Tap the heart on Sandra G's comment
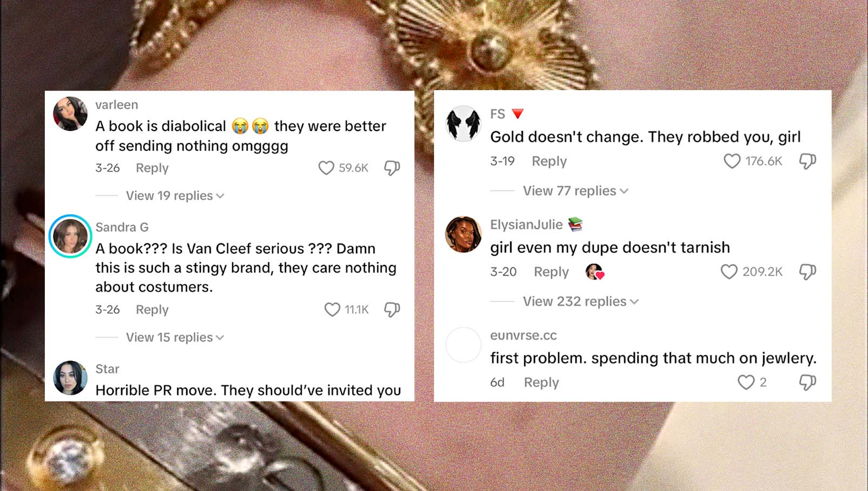 pyautogui.click(x=332, y=309)
